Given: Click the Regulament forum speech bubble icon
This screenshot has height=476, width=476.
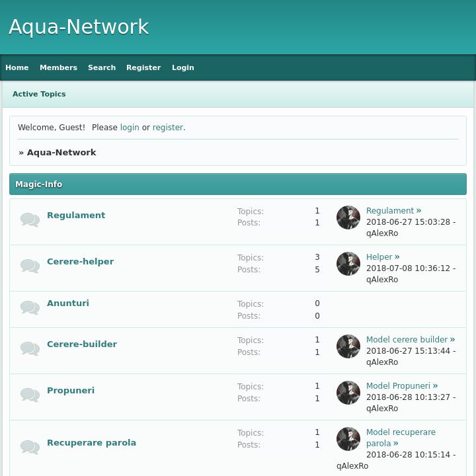Looking at the screenshot, I should [x=30, y=219].
